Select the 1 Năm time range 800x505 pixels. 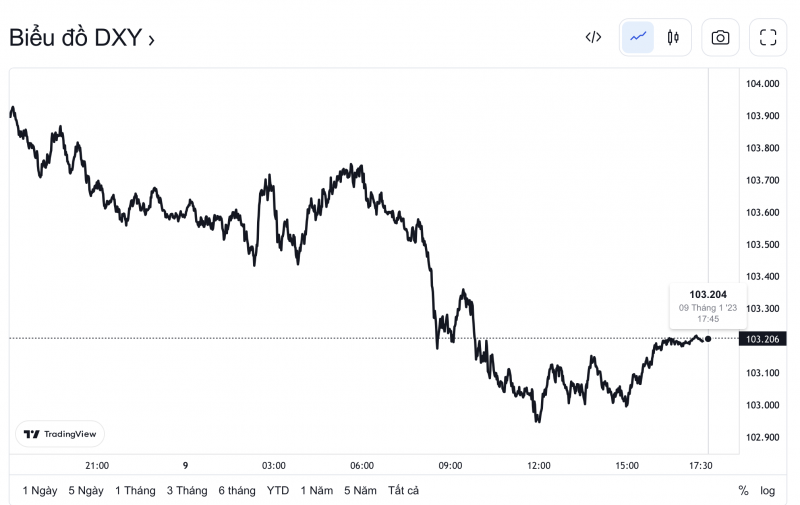point(316,490)
